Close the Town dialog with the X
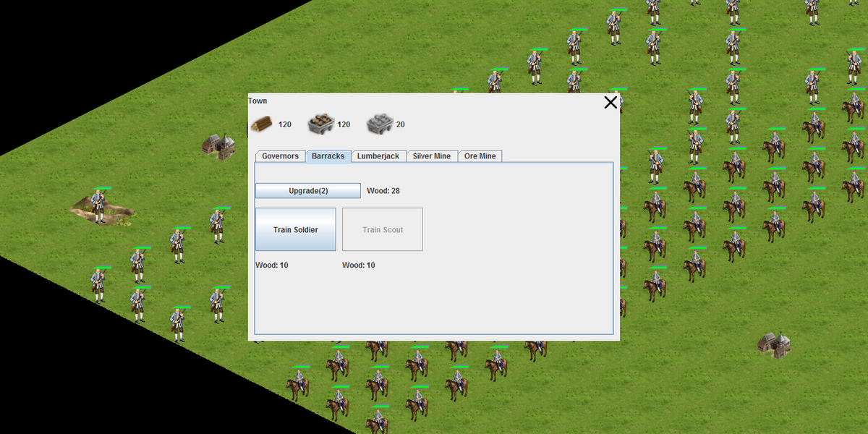868x434 pixels. tap(610, 102)
